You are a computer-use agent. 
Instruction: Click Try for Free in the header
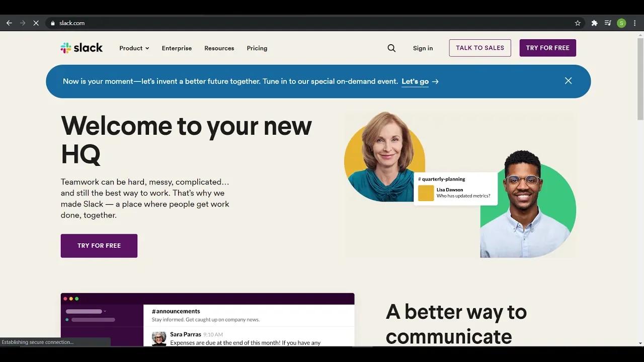coord(548,48)
